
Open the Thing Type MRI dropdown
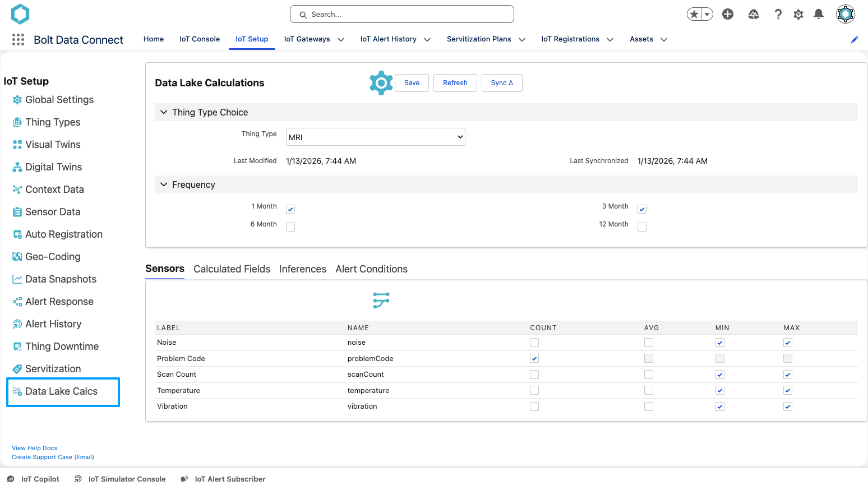click(x=376, y=137)
